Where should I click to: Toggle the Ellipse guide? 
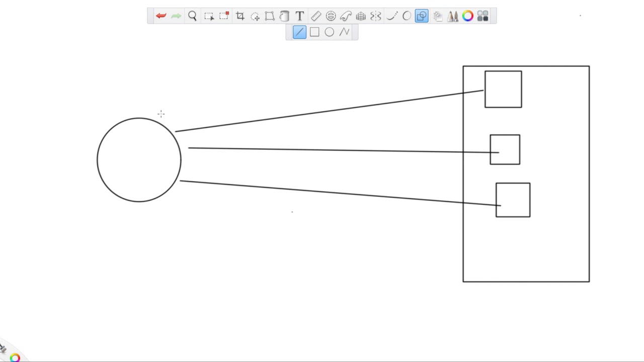pyautogui.click(x=331, y=16)
